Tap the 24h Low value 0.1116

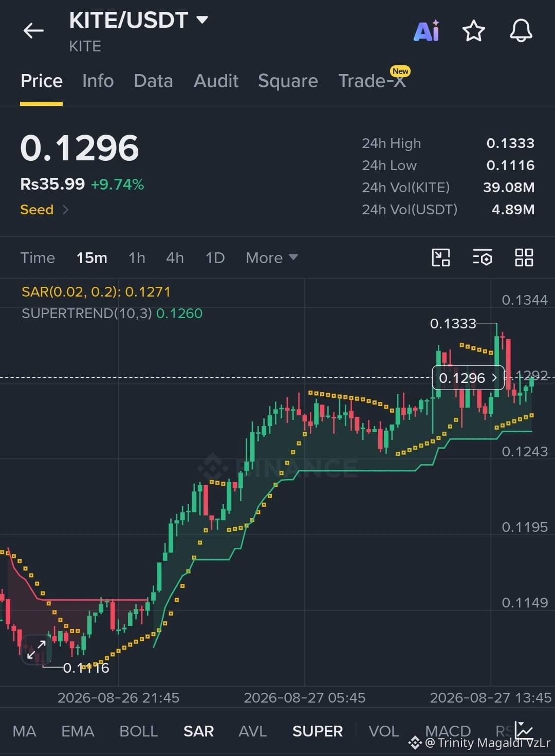coord(510,165)
